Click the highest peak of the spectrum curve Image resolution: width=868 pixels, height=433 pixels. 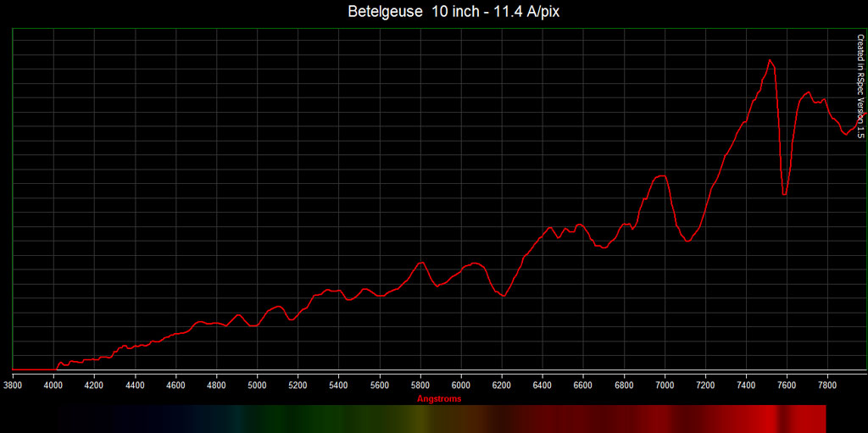pos(770,60)
